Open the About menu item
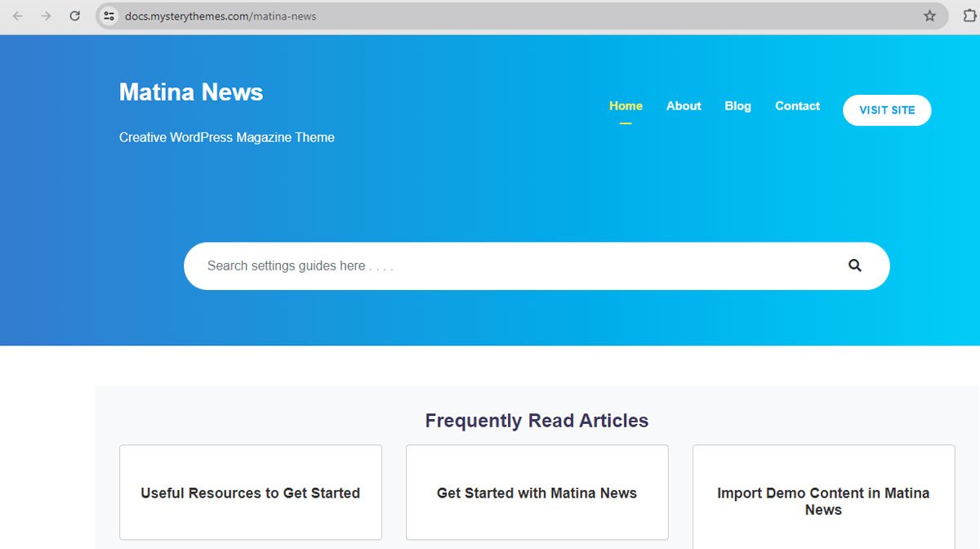Viewport: 980px width, 549px height. click(684, 106)
